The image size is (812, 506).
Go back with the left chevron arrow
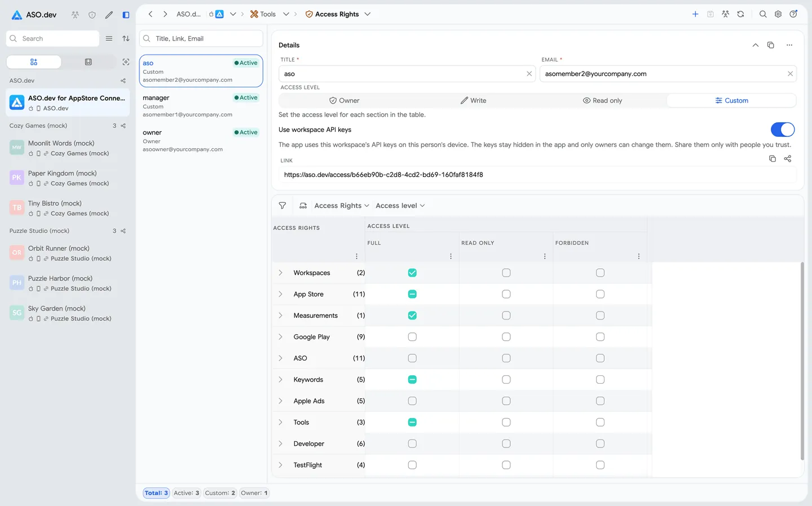(151, 14)
